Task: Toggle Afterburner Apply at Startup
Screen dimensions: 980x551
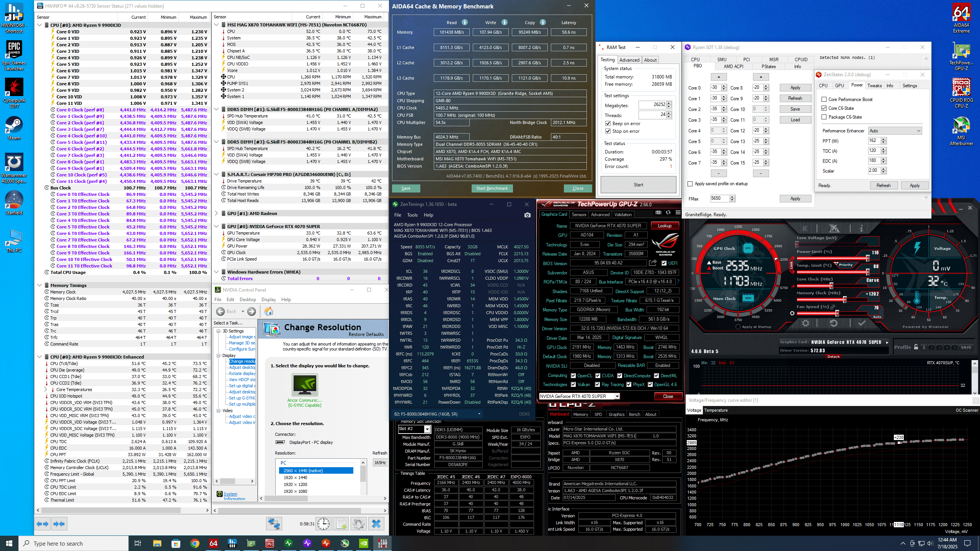Action: (x=738, y=327)
